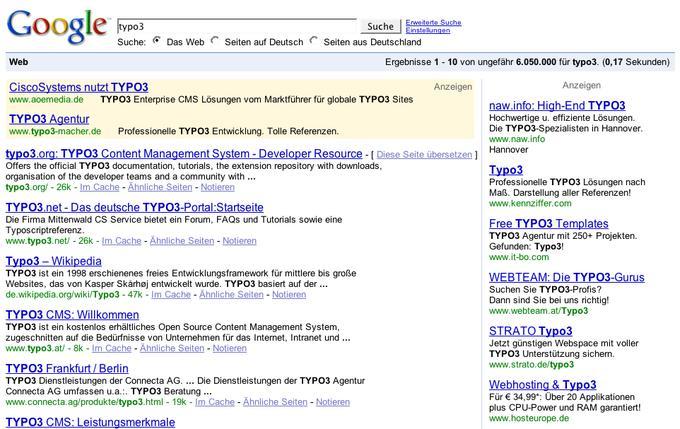The height and width of the screenshot is (429, 680).
Task: Click the www.typo3-macher.de URL text
Action: [x=55, y=131]
